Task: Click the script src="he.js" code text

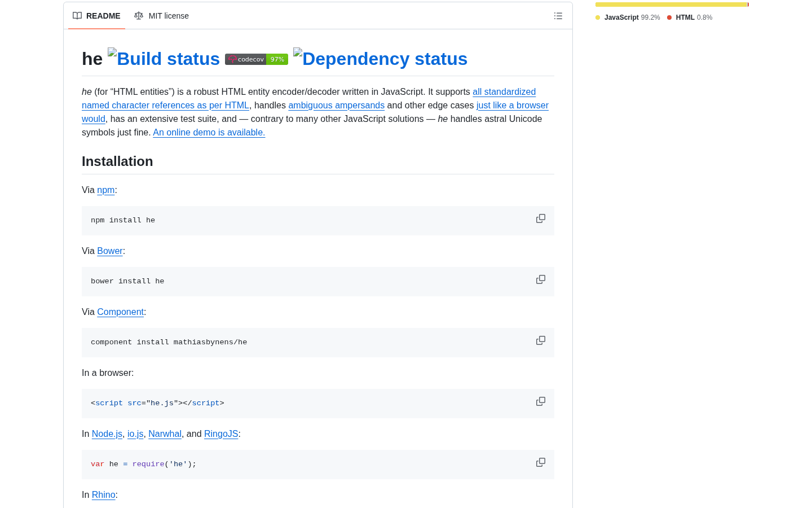Action: pyautogui.click(x=157, y=403)
